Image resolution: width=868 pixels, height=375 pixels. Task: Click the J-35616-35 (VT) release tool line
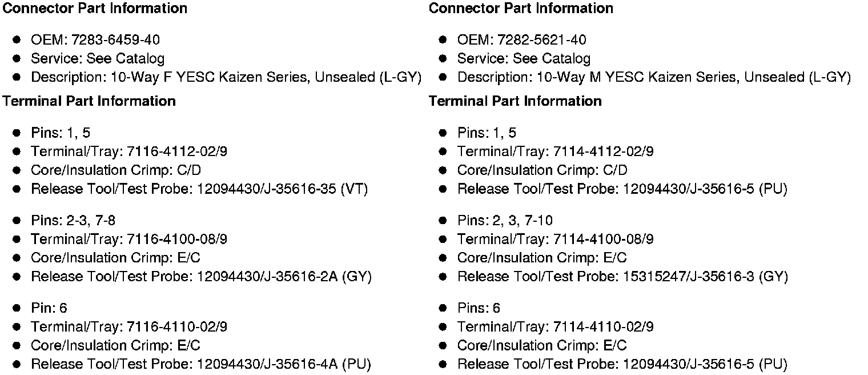click(x=199, y=189)
